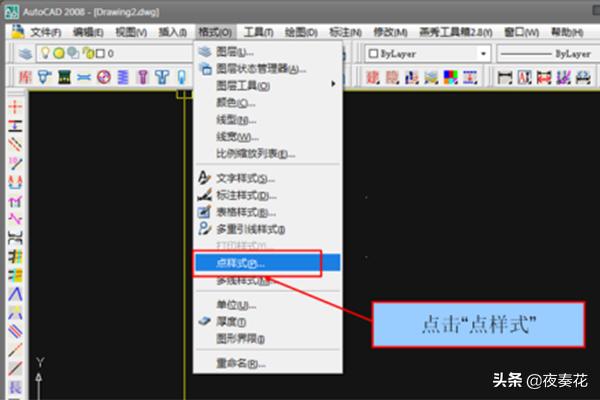Click the blue triangle angle icon in left toolbar
600x400 pixels.
[x=15, y=294]
